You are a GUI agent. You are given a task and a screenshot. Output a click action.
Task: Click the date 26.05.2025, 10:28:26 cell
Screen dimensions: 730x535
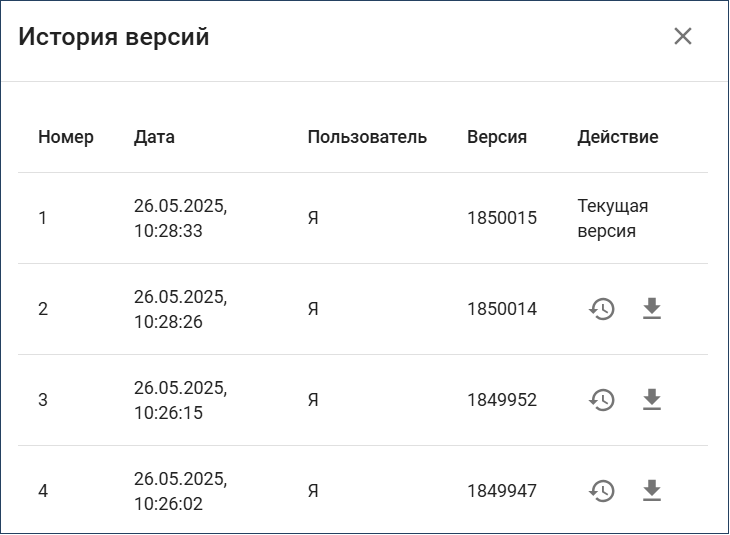coord(181,309)
